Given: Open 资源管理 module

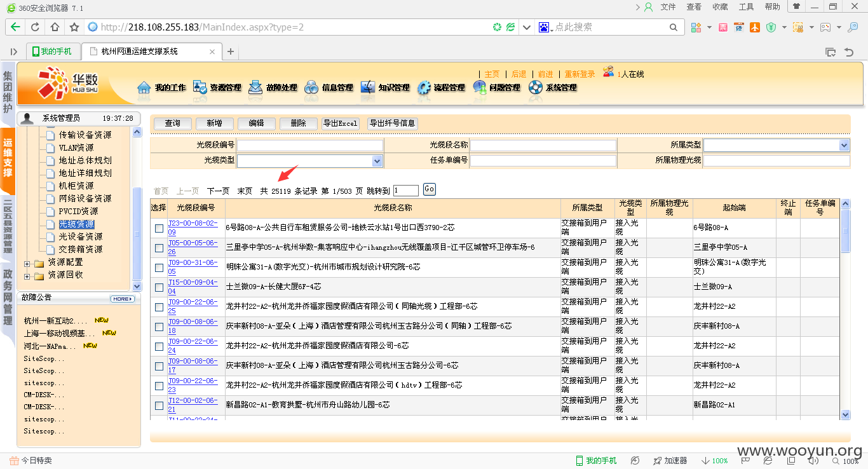Looking at the screenshot, I should click(217, 88).
